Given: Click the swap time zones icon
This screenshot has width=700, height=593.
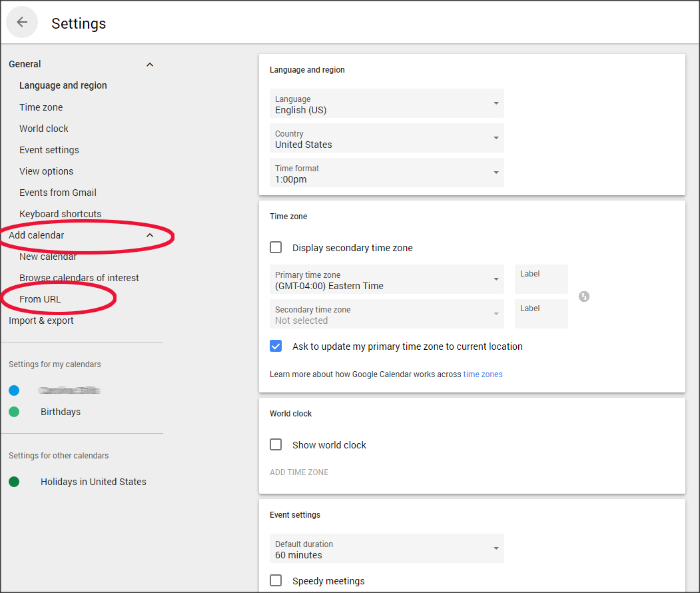Looking at the screenshot, I should tap(584, 296).
